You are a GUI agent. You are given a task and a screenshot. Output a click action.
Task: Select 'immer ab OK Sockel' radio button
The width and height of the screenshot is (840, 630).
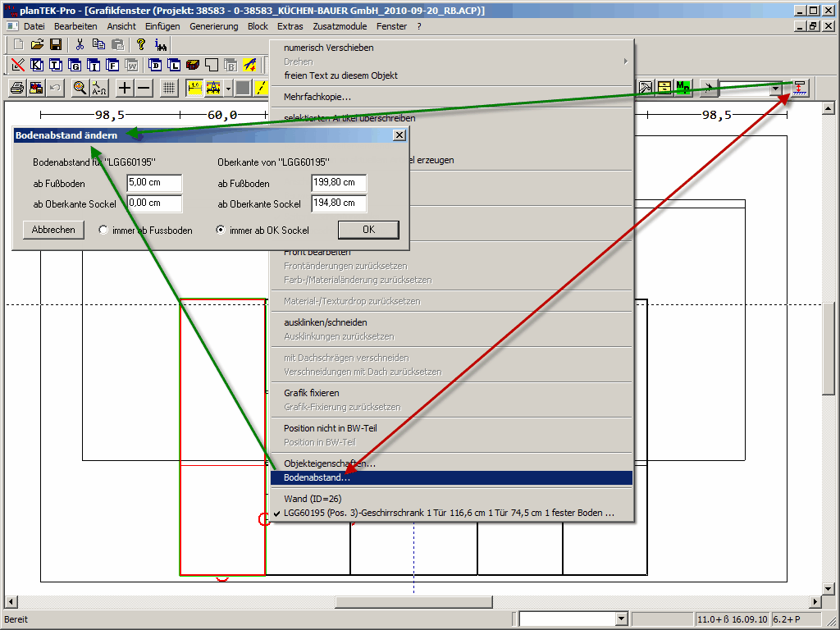click(220, 231)
